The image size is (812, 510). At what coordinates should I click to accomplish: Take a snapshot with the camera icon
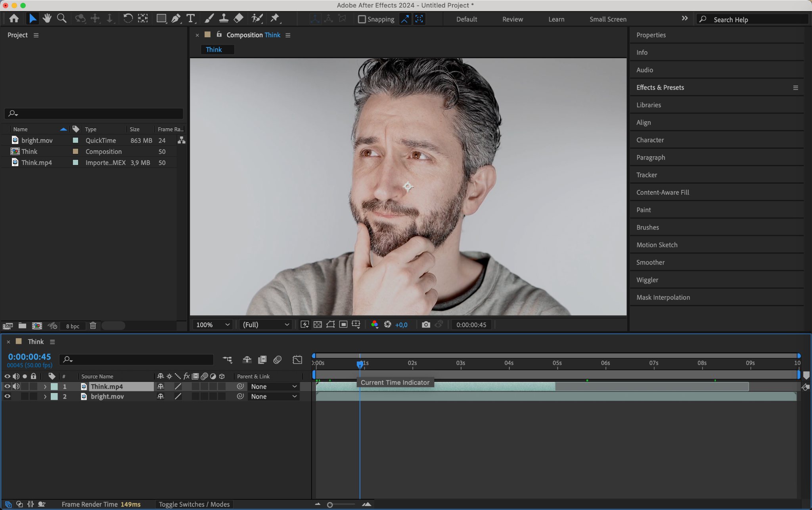[x=426, y=325]
